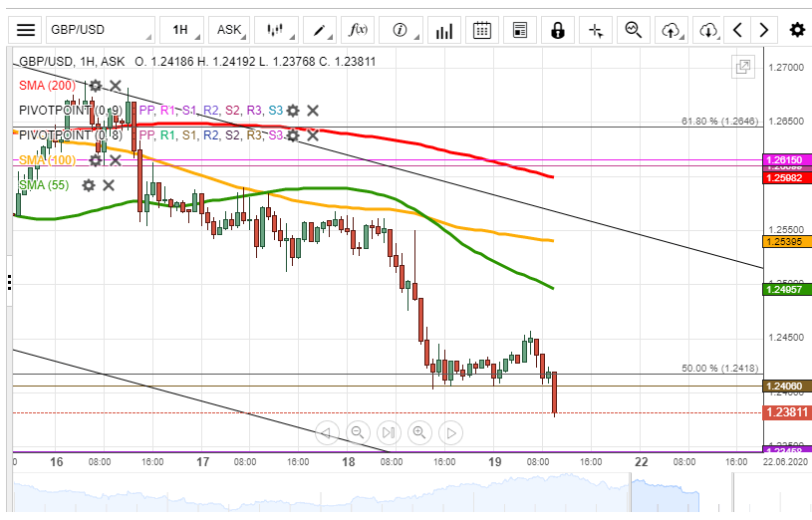Image resolution: width=812 pixels, height=520 pixels.
Task: Go to next chart with right arrow
Action: [763, 30]
